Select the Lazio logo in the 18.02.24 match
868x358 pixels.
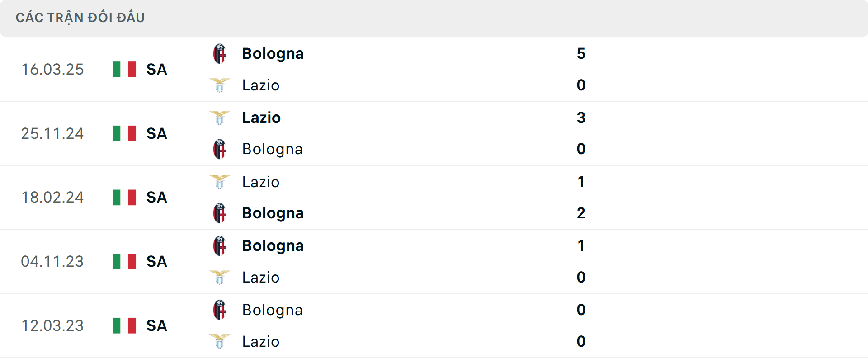click(x=220, y=182)
